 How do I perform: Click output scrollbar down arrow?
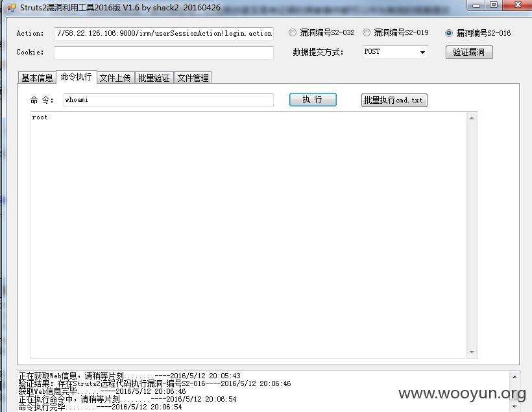pyautogui.click(x=472, y=352)
